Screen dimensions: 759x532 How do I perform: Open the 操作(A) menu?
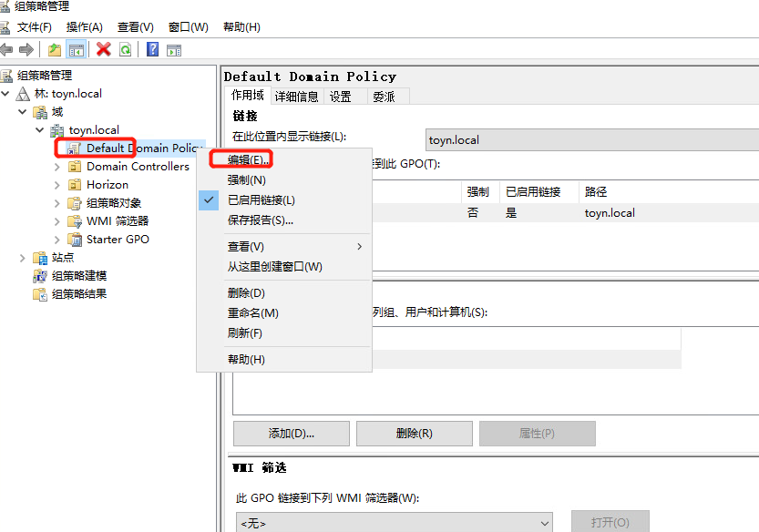[85, 27]
